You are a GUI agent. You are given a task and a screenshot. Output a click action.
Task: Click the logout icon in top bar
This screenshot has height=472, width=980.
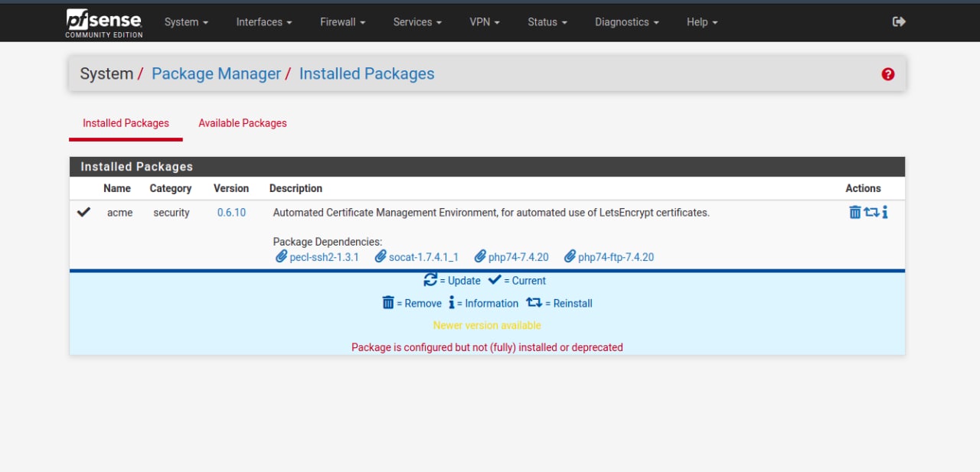coord(899,22)
